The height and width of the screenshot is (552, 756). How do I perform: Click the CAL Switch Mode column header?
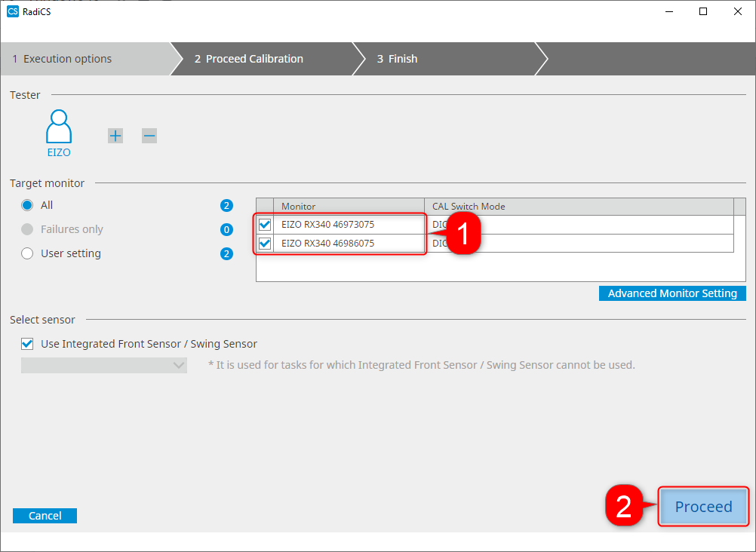[579, 207]
